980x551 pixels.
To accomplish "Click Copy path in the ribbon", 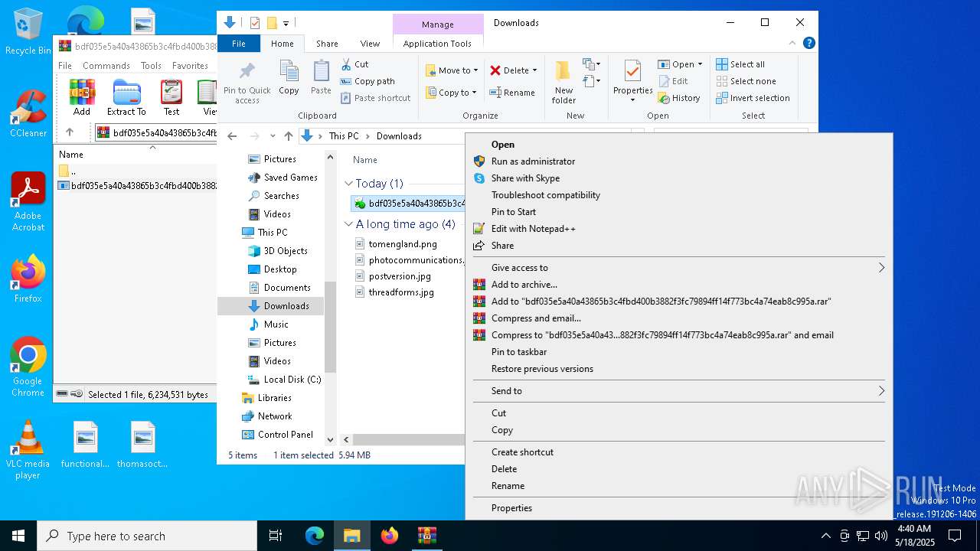I will pos(368,81).
